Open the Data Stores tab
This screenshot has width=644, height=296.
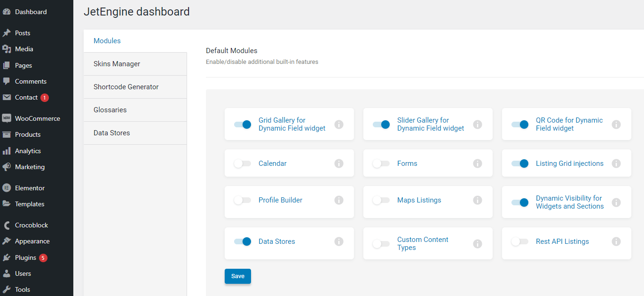pyautogui.click(x=135, y=133)
